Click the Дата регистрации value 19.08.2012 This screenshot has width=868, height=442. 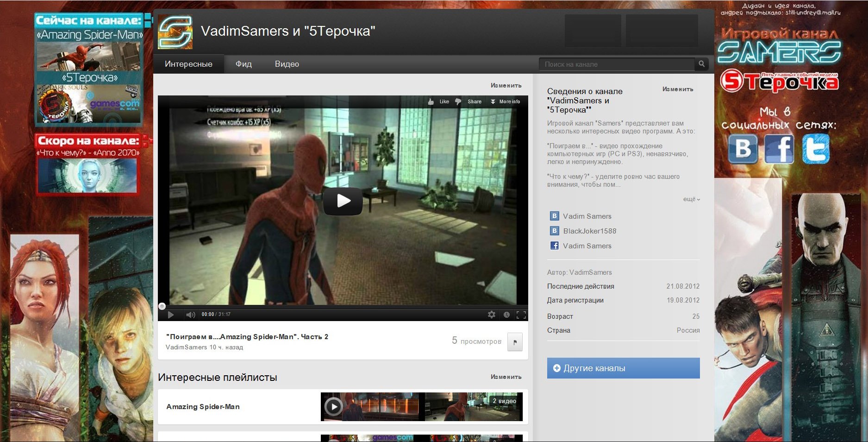(x=683, y=300)
